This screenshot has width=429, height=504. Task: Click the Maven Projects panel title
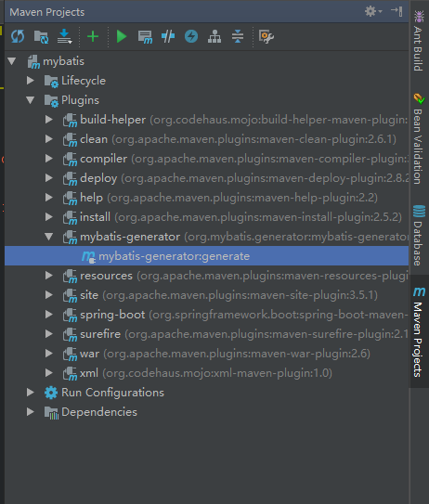(x=47, y=12)
